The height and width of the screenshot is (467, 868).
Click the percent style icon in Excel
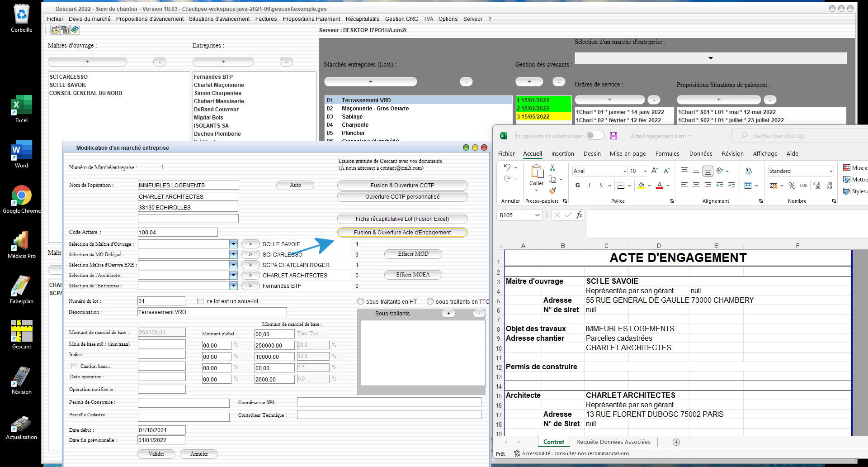[792, 186]
